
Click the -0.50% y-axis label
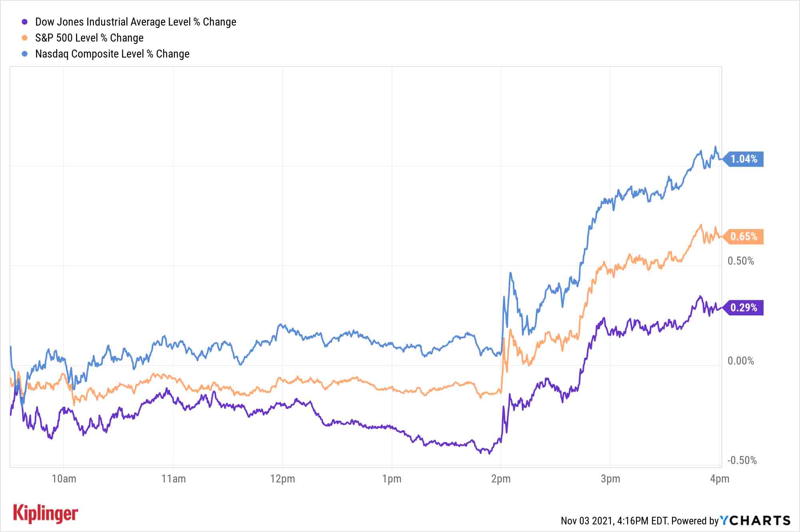coord(742,460)
